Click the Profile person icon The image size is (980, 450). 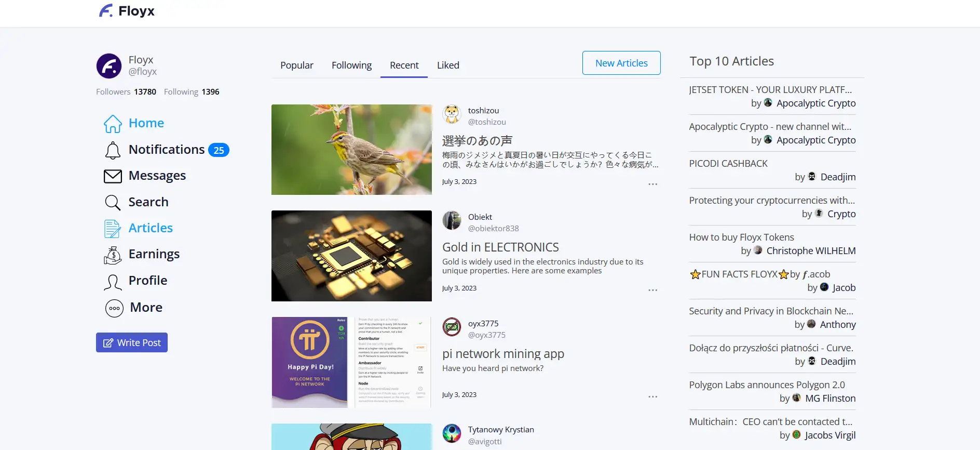pos(113,281)
